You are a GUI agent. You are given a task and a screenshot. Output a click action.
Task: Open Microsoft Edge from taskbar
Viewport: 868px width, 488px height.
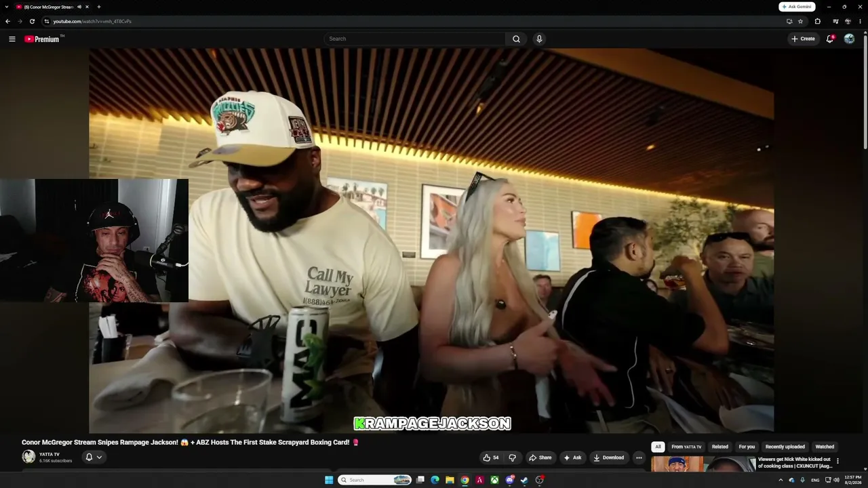point(435,480)
